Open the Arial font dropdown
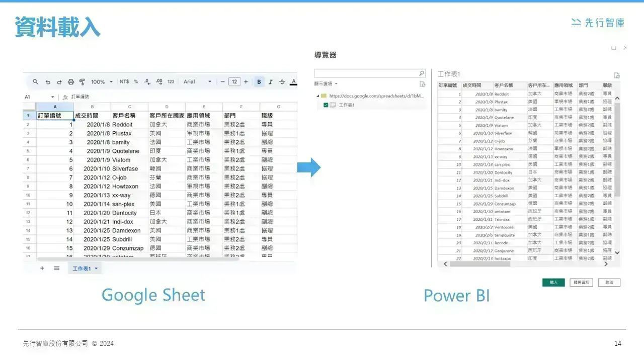The image size is (644, 362). (197, 82)
